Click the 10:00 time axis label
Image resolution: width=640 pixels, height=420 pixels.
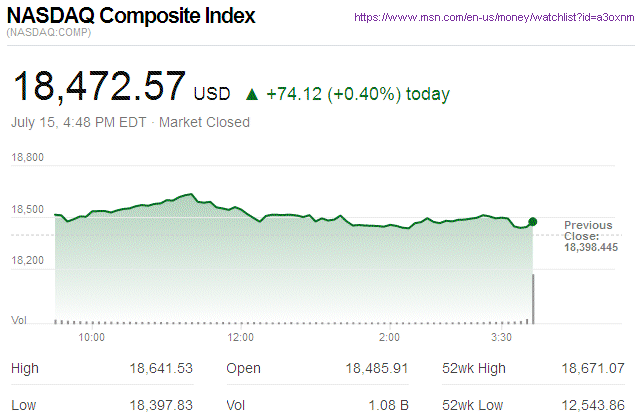(92, 337)
